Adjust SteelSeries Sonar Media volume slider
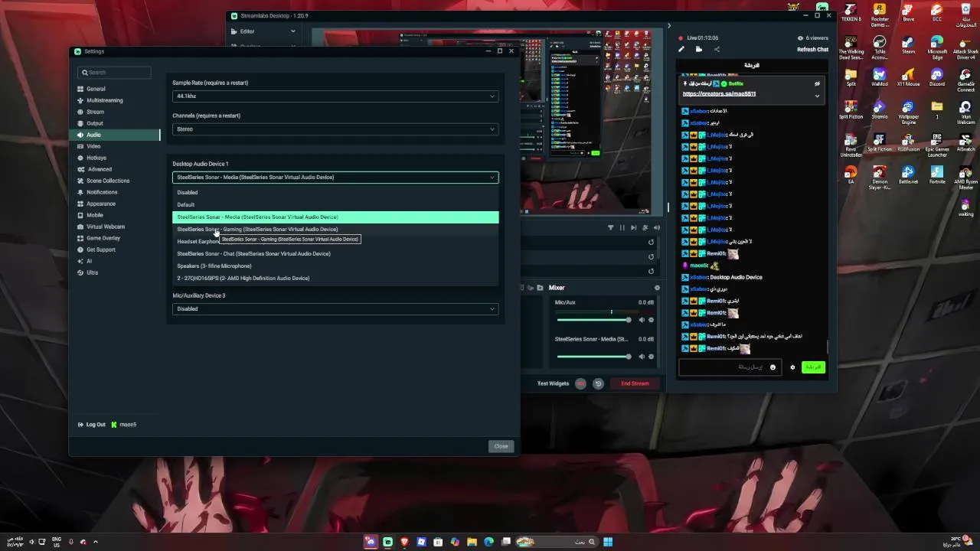 (594, 357)
